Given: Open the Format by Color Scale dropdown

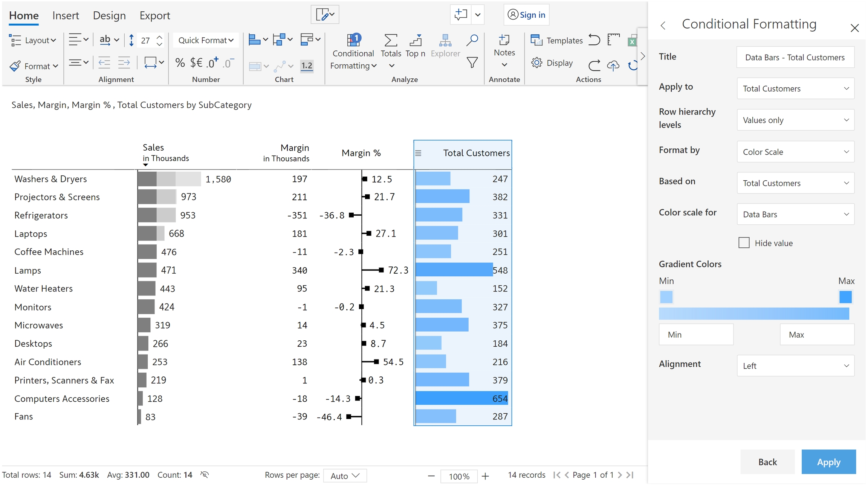Looking at the screenshot, I should pos(795,152).
